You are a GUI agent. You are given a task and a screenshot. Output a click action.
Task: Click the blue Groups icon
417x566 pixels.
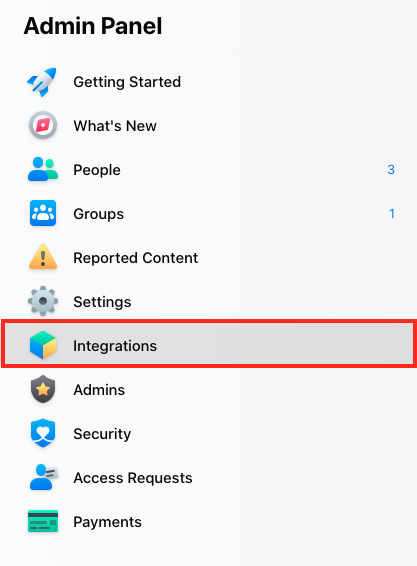[x=43, y=213]
